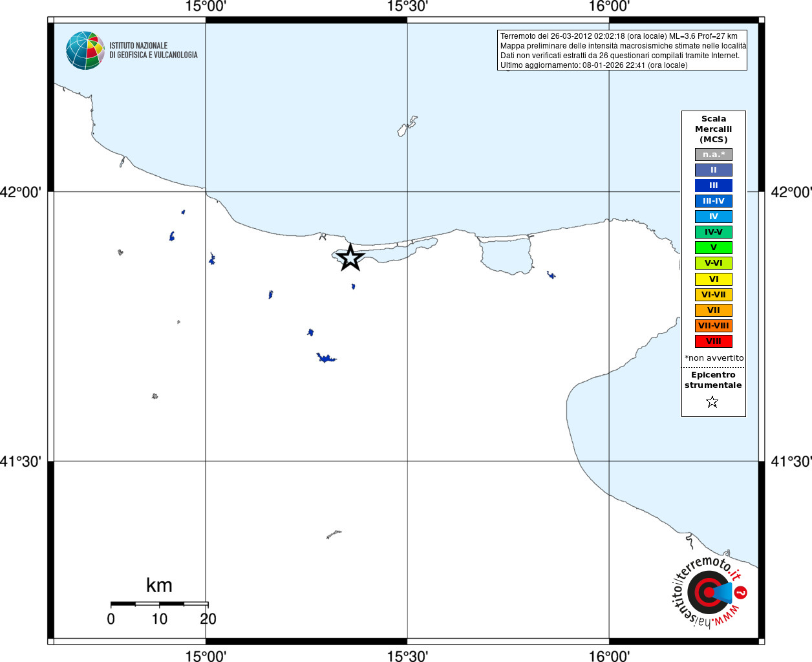
Task: Click top axis label 15°00'
Action: click(206, 7)
